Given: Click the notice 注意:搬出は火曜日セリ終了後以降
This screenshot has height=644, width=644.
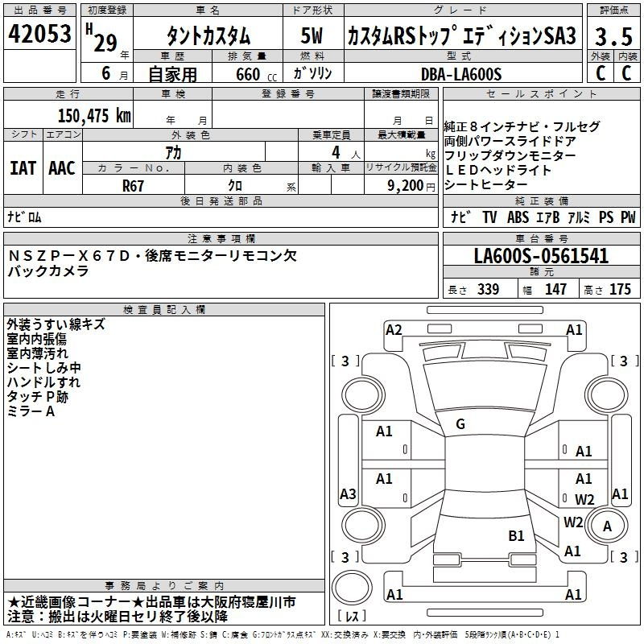Looking at the screenshot, I should click(x=118, y=617).
